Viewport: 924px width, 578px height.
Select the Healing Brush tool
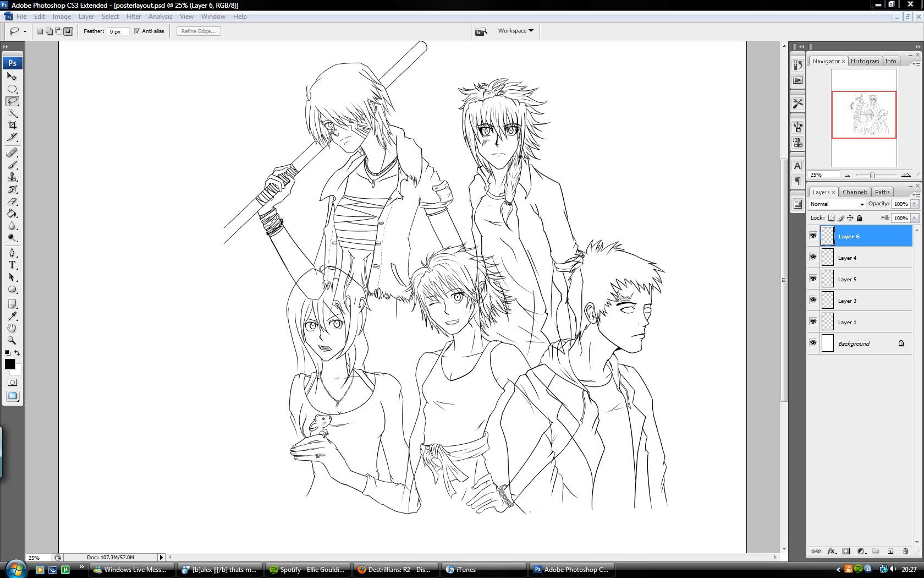pos(12,153)
